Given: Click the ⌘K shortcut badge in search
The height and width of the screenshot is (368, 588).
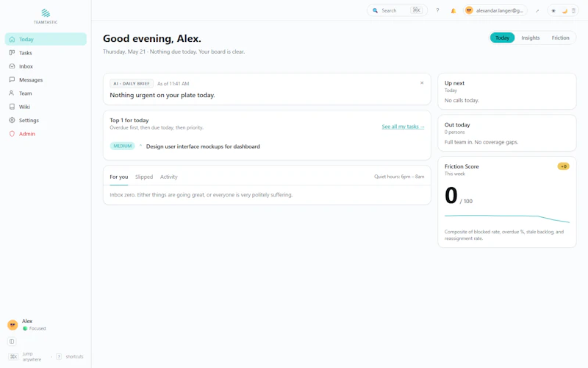Looking at the screenshot, I should point(416,10).
